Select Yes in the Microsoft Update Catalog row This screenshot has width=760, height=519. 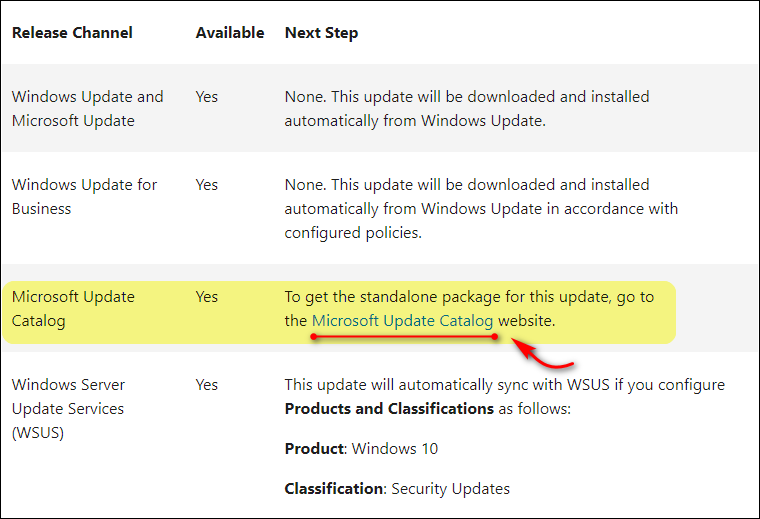206,297
